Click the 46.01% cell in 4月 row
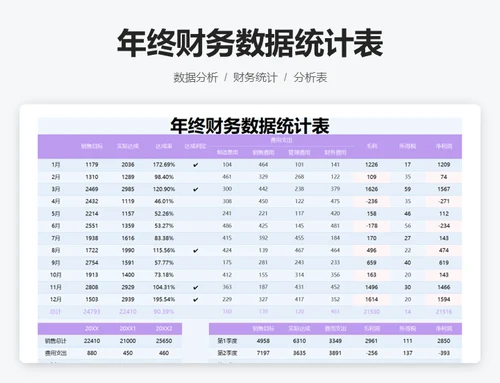Screen dimensions: 500x383 [x=164, y=201]
